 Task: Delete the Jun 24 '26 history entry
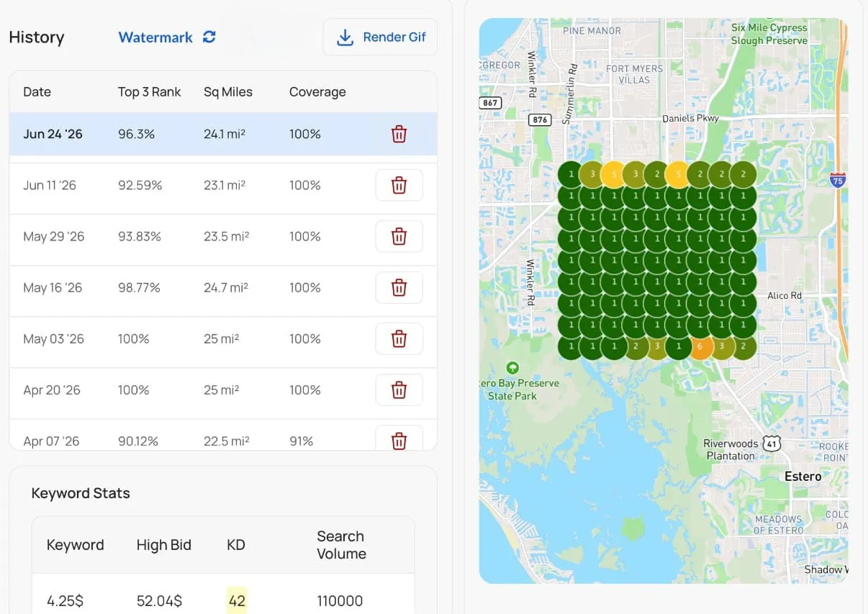pos(399,134)
